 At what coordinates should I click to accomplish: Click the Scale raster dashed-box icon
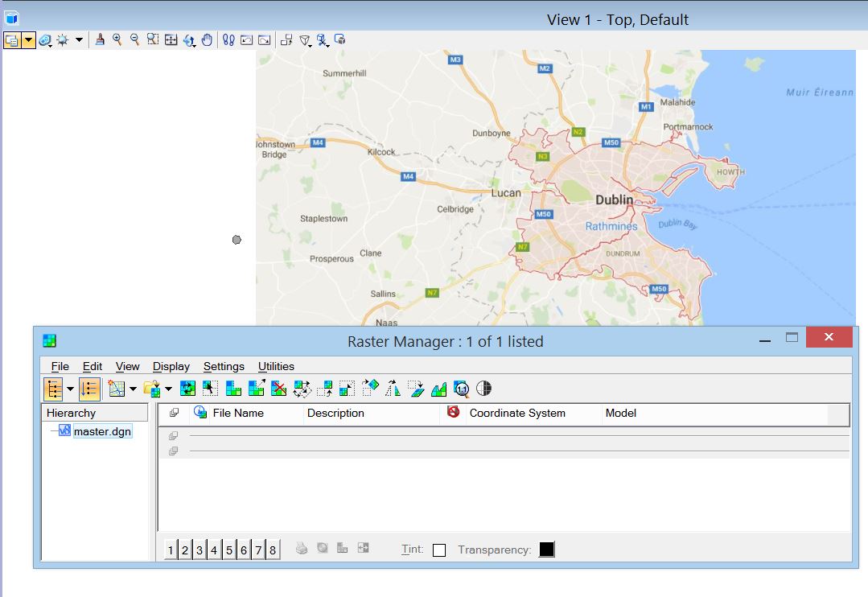pos(347,389)
